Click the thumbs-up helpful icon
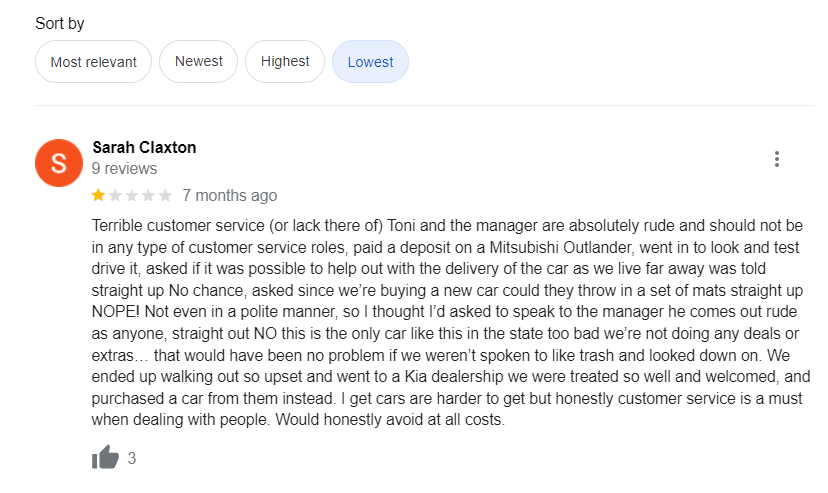The width and height of the screenshot is (828, 493). click(x=105, y=458)
